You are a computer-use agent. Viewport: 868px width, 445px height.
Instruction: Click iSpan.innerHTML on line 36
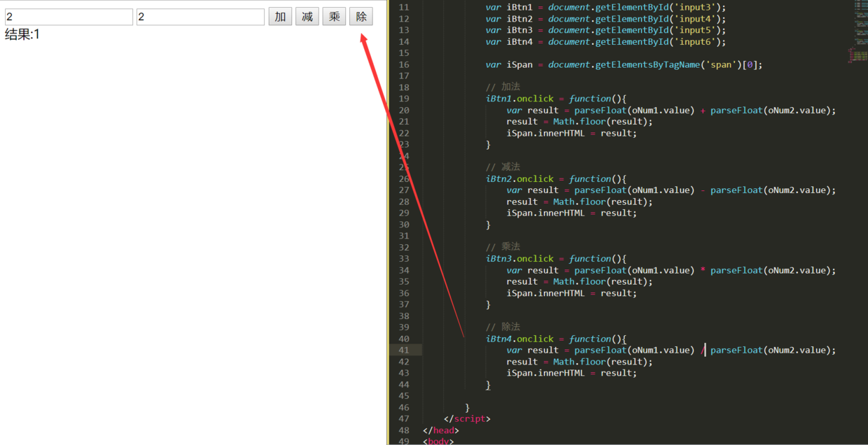545,293
